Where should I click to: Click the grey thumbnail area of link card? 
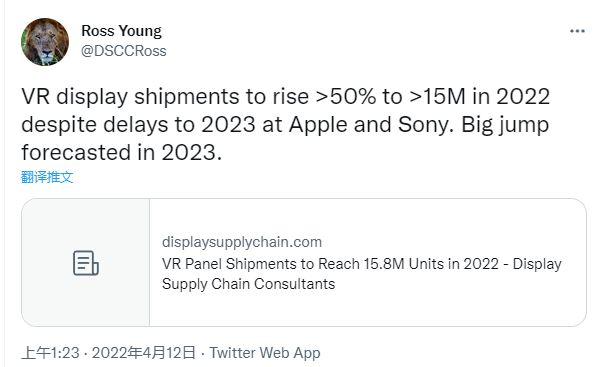click(x=86, y=262)
